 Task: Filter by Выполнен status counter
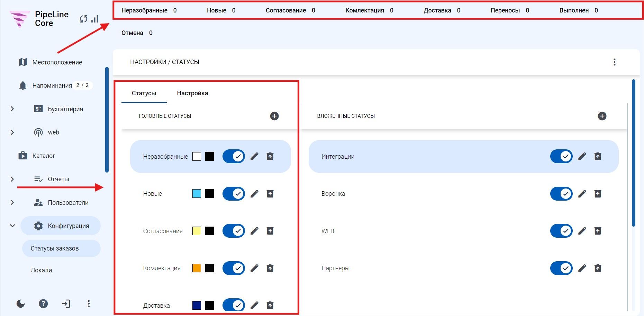click(579, 10)
